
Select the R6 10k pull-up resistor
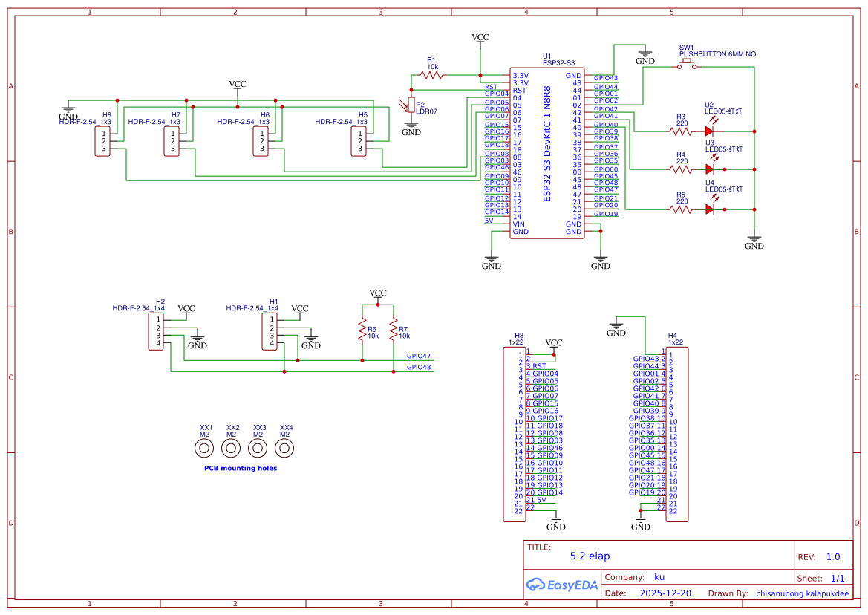point(362,329)
